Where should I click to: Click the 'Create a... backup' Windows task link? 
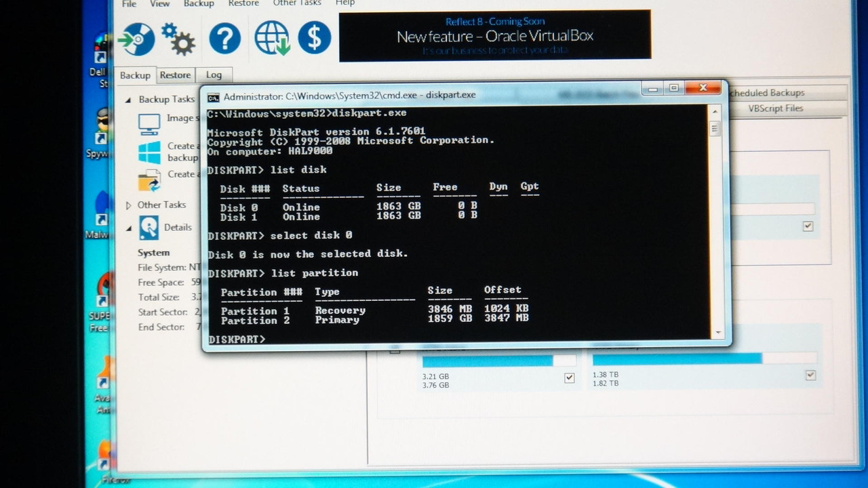pos(183,152)
